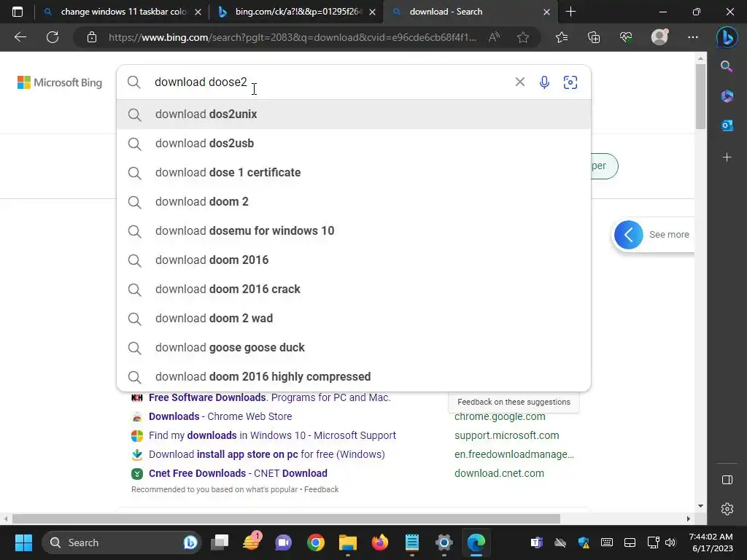747x560 pixels.
Task: Pick 'download doom 2016 highly compressed'
Action: pos(354,377)
